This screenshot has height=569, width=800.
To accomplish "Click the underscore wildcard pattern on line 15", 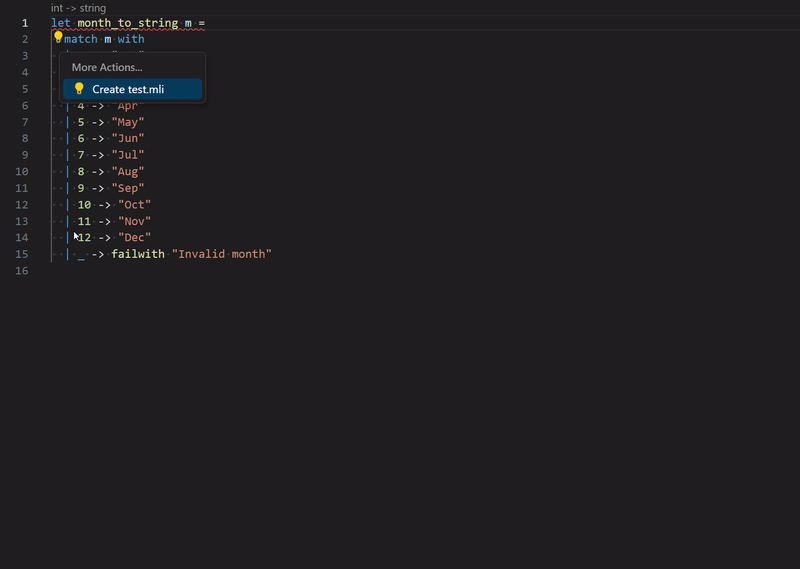I will [x=81, y=255].
